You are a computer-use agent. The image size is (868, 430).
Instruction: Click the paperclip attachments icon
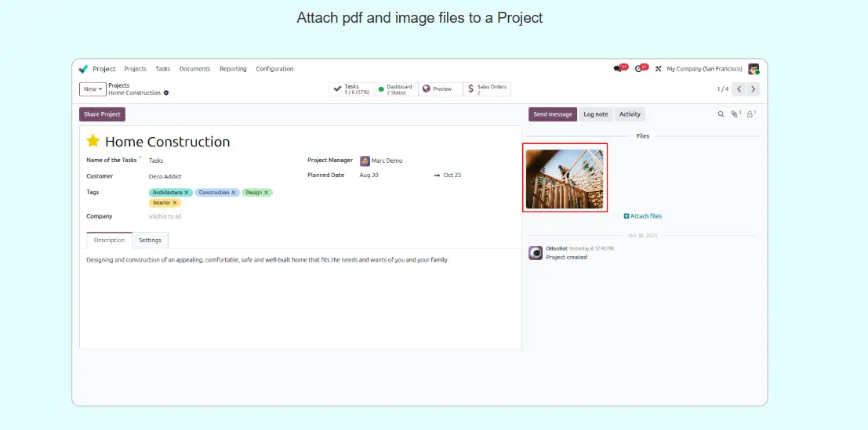[735, 114]
